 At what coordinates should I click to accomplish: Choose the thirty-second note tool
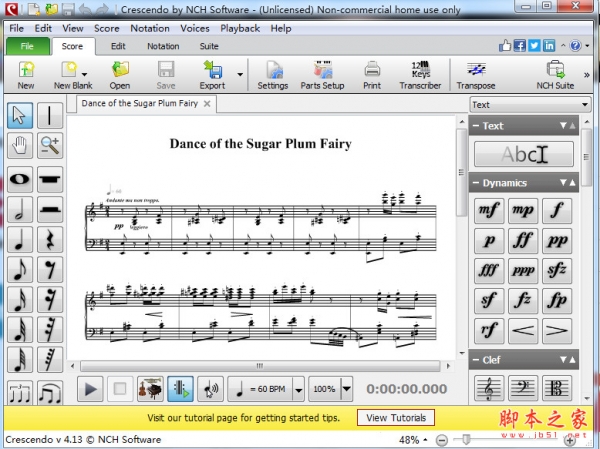[x=20, y=330]
